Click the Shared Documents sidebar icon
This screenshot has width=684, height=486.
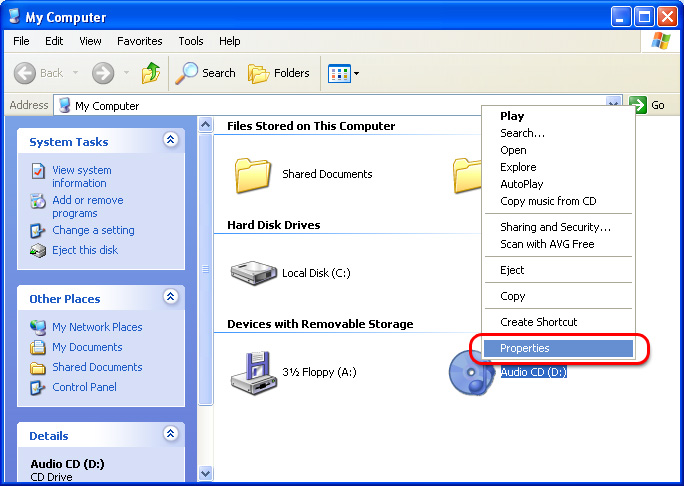coord(38,368)
